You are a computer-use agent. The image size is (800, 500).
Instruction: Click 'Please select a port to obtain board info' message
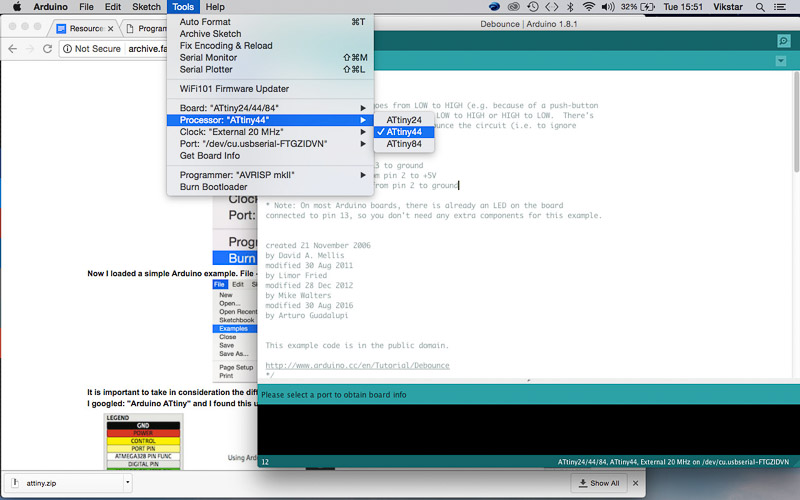pyautogui.click(x=334, y=394)
